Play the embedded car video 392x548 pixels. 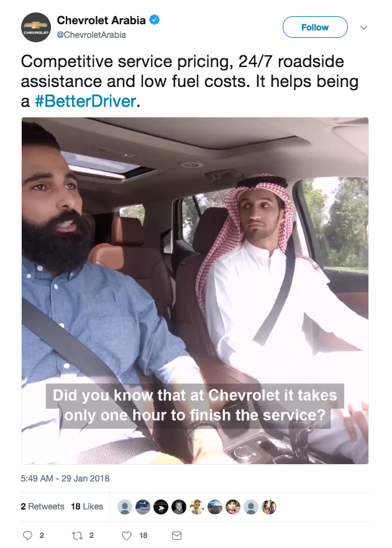[x=195, y=291]
